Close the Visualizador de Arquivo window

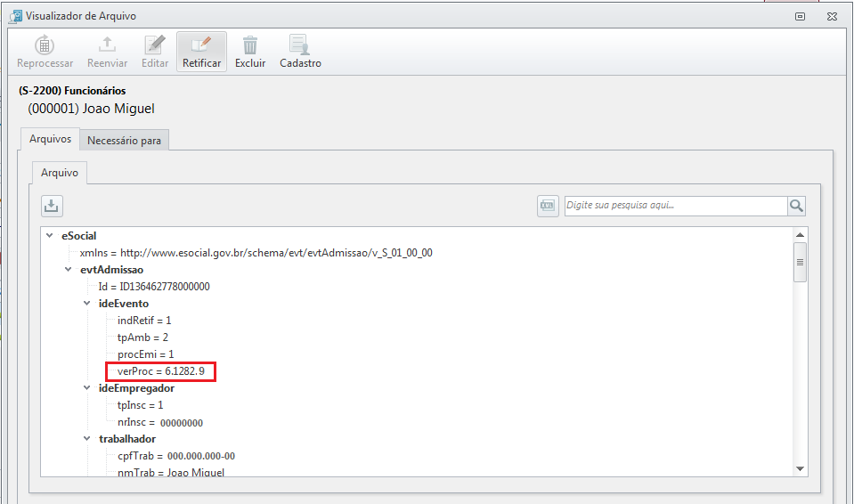(832, 16)
